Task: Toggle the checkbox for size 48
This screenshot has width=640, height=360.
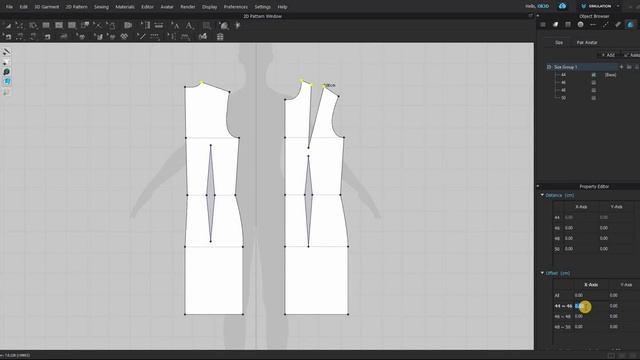Action: point(593,90)
